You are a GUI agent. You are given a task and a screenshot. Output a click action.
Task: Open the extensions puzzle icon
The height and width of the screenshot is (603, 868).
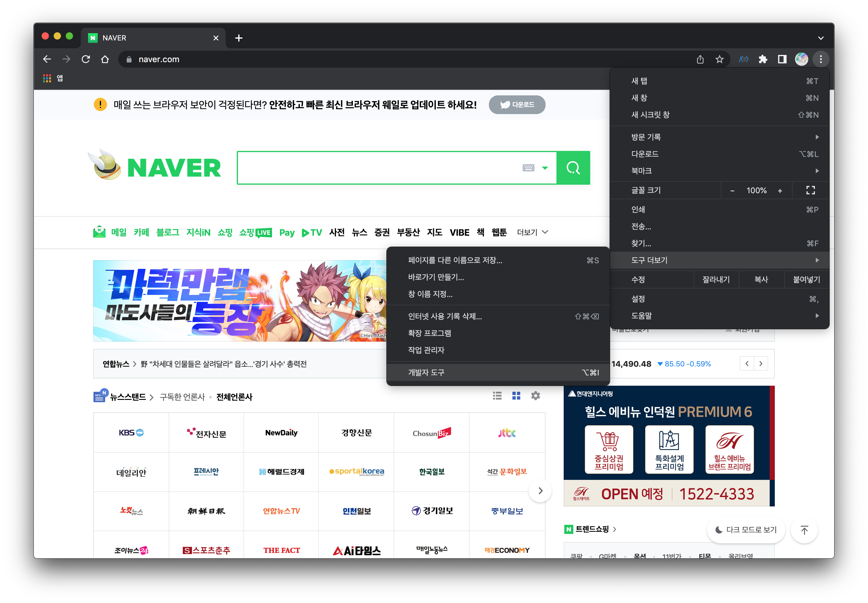pos(763,59)
